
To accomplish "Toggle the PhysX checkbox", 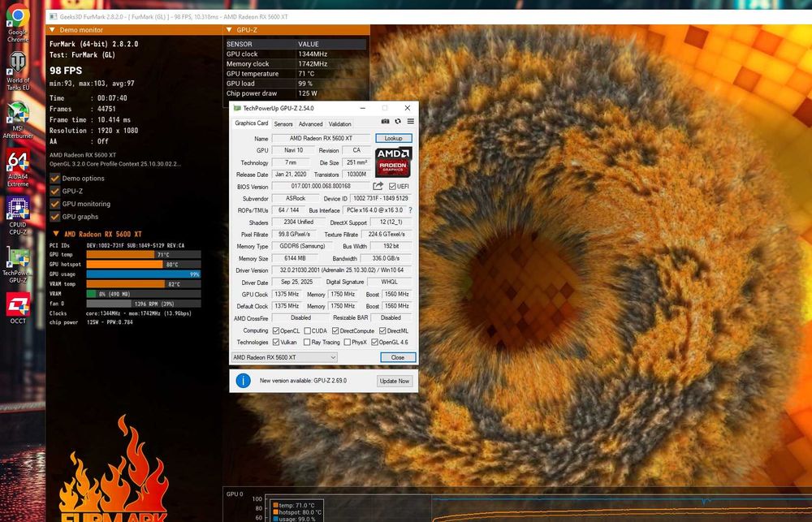I will (x=348, y=343).
